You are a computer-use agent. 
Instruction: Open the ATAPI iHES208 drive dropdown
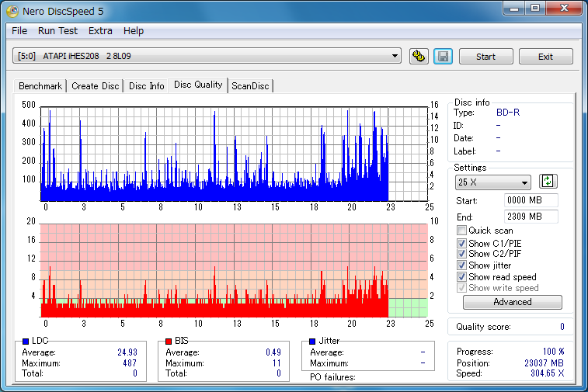click(x=207, y=56)
